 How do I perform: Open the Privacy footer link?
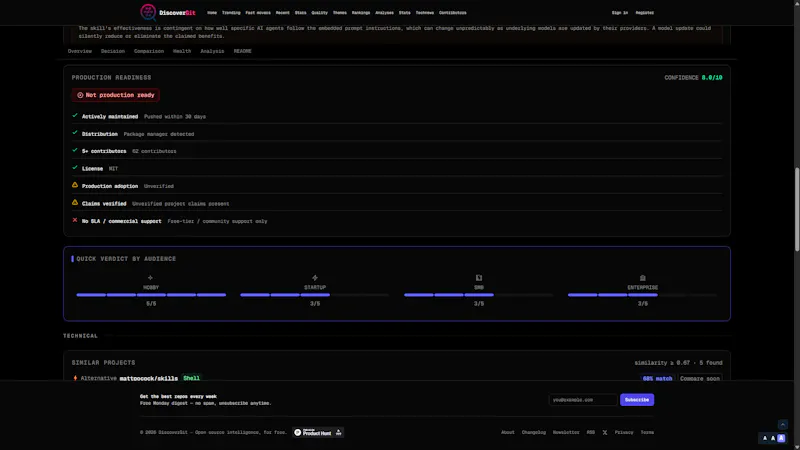click(x=624, y=432)
